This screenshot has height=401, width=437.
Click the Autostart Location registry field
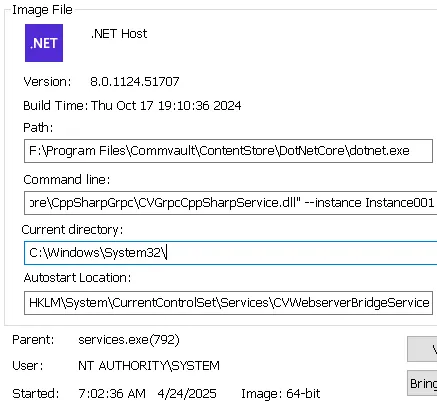(x=228, y=303)
